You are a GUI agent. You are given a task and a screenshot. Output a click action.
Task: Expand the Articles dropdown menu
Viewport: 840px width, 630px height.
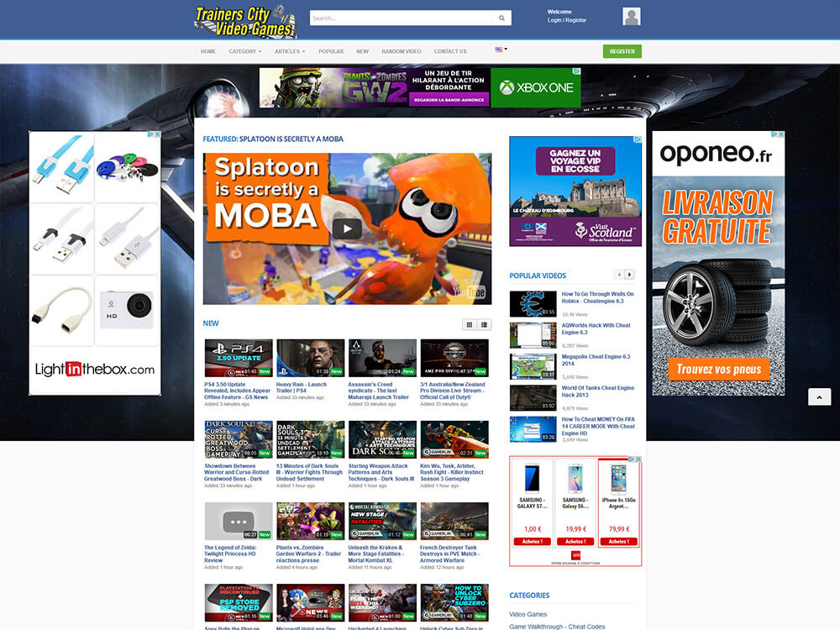[x=290, y=51]
